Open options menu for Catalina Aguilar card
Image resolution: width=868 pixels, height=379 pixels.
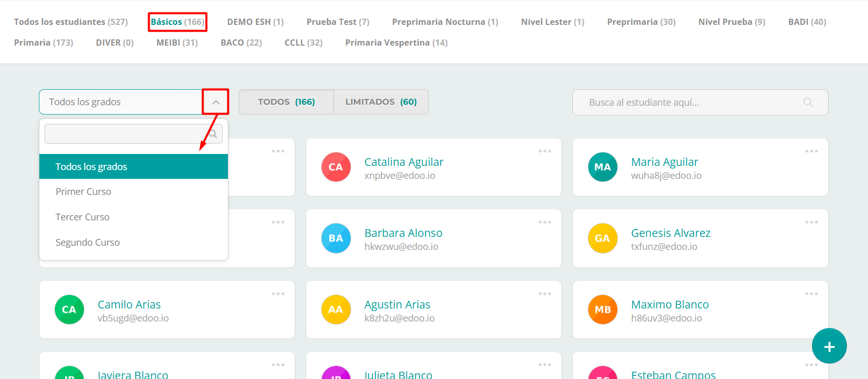(545, 151)
